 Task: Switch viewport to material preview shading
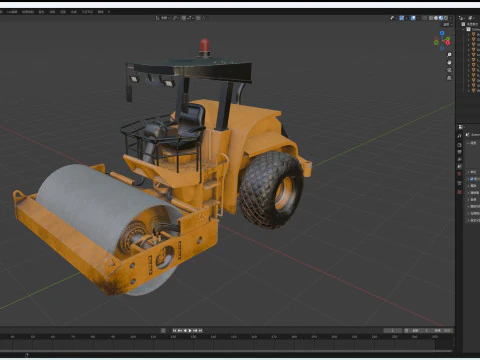(441, 18)
